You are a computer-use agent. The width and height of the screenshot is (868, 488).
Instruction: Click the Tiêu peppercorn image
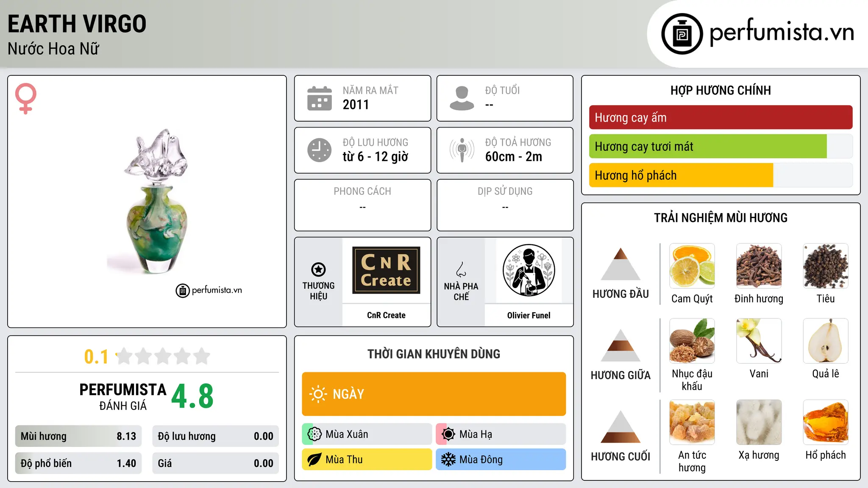pyautogui.click(x=826, y=266)
